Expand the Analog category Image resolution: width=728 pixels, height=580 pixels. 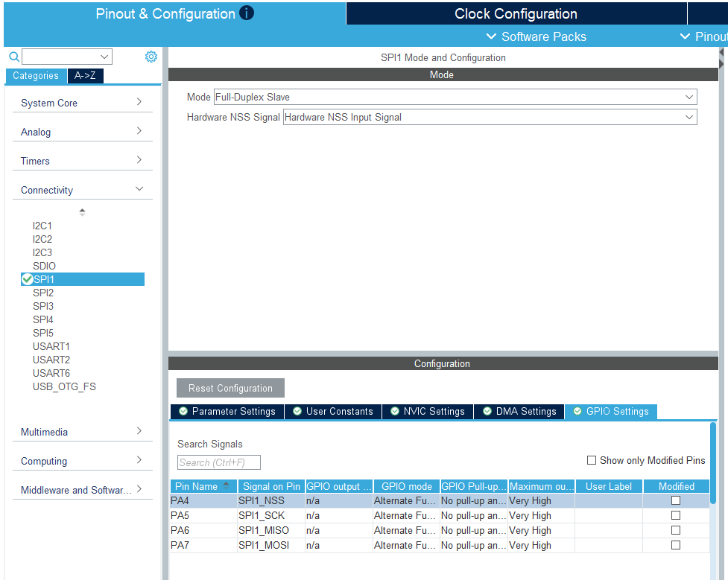pyautogui.click(x=82, y=132)
